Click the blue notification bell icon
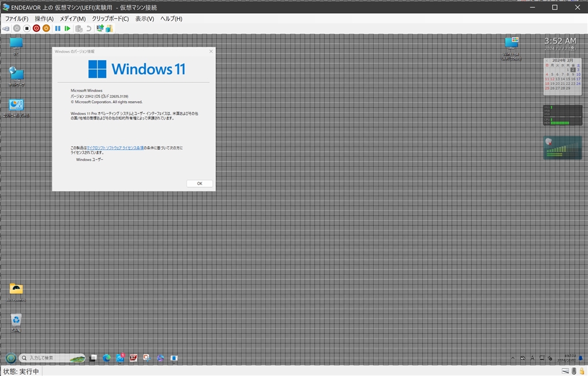This screenshot has height=376, width=588. pos(581,358)
